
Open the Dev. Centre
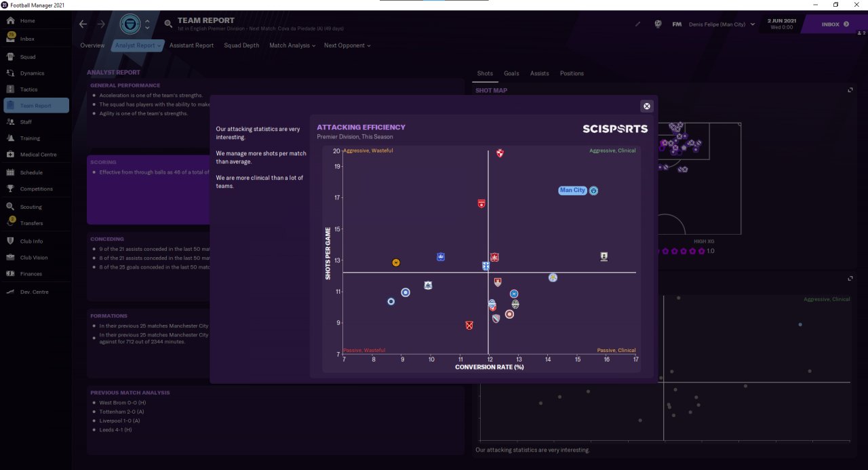click(34, 292)
